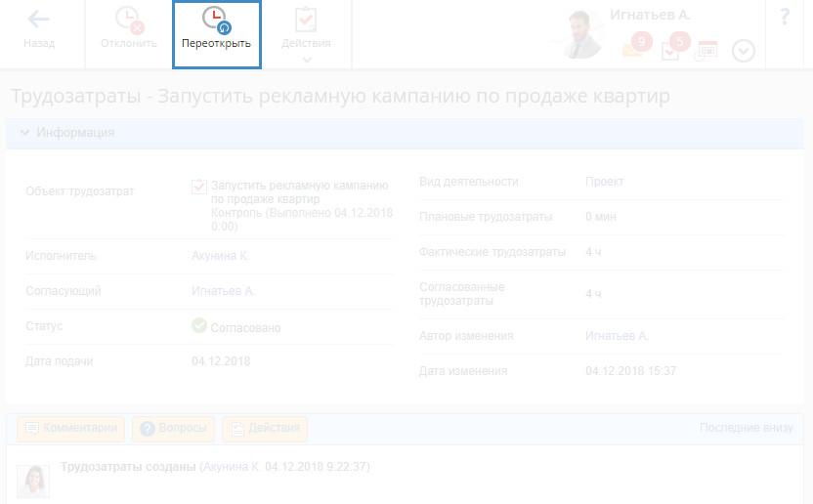Open messages envelope icon with badge 9
The width and height of the screenshot is (813, 504).
(632, 49)
